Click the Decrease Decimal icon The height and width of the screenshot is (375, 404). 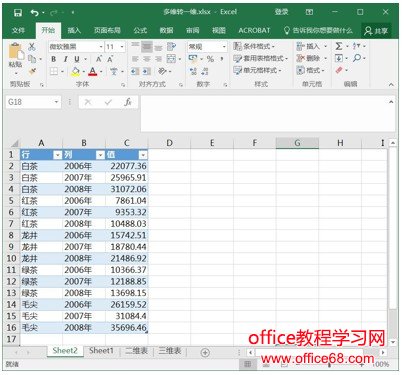[x=205, y=71]
